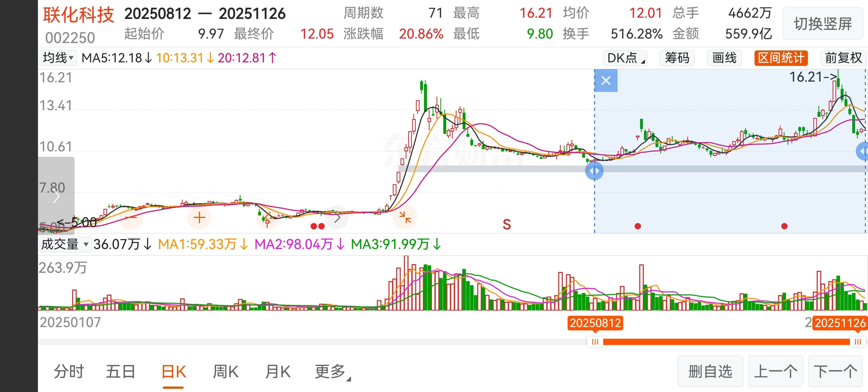The image size is (868, 392).
Task: Switch to 分时 intraday tab
Action: 69,372
